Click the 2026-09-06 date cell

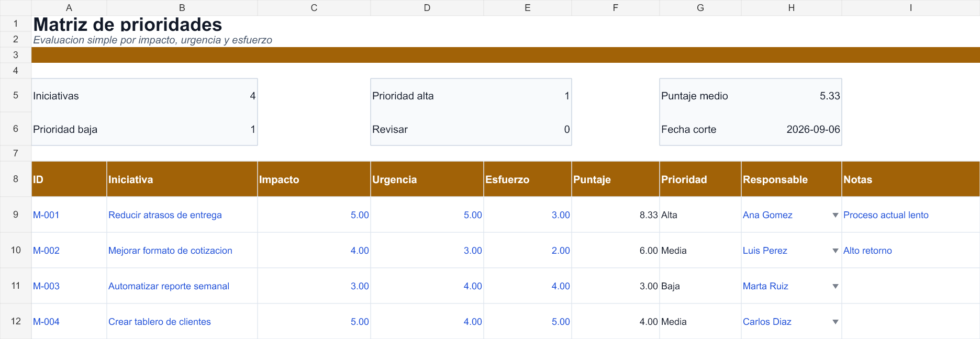coord(792,129)
